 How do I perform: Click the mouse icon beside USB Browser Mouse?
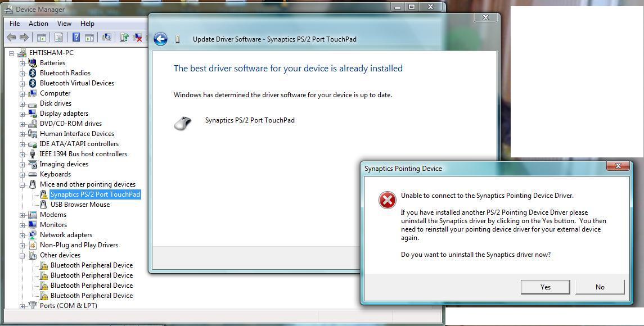click(43, 205)
